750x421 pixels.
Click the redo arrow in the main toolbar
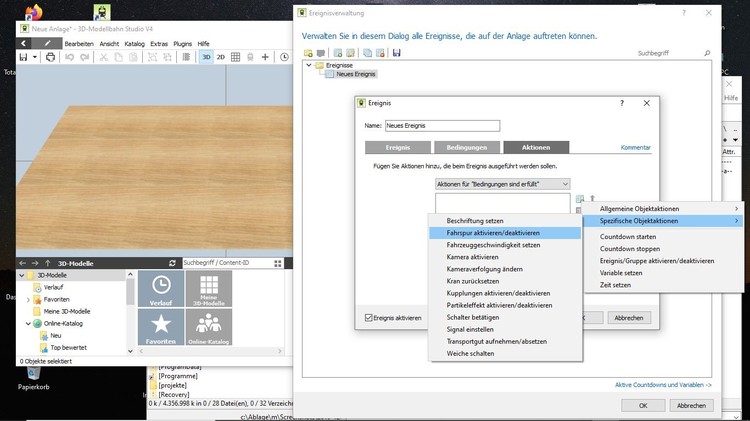[x=85, y=57]
